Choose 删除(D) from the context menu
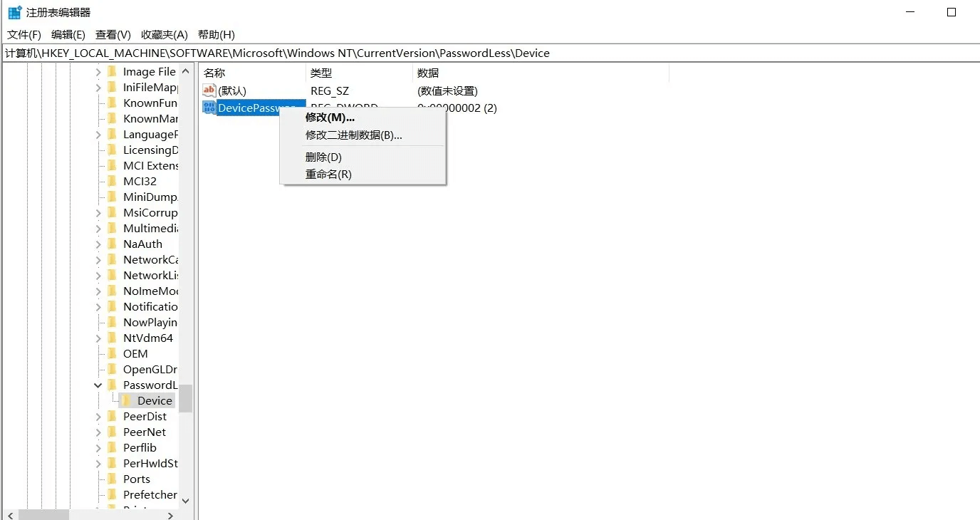 323,157
